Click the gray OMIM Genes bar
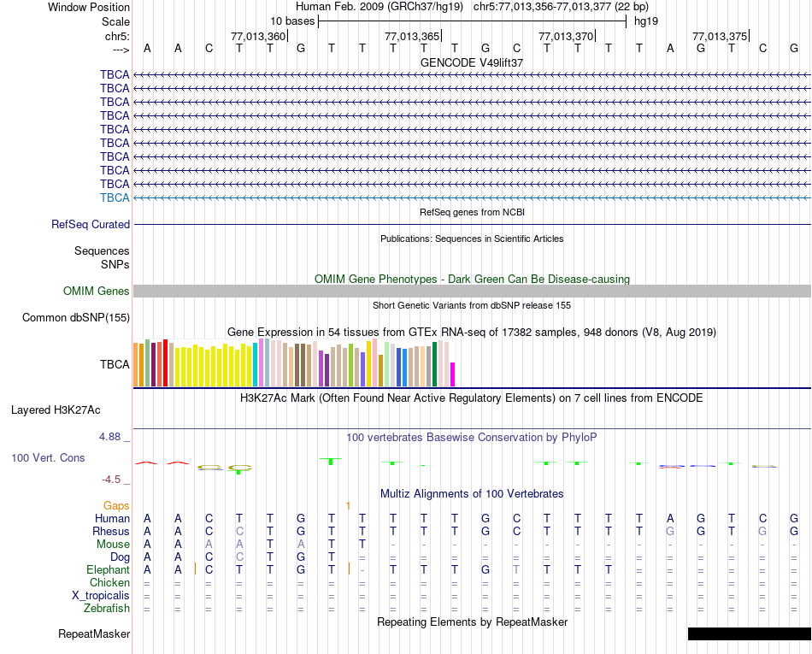812x654 pixels. pos(472,291)
